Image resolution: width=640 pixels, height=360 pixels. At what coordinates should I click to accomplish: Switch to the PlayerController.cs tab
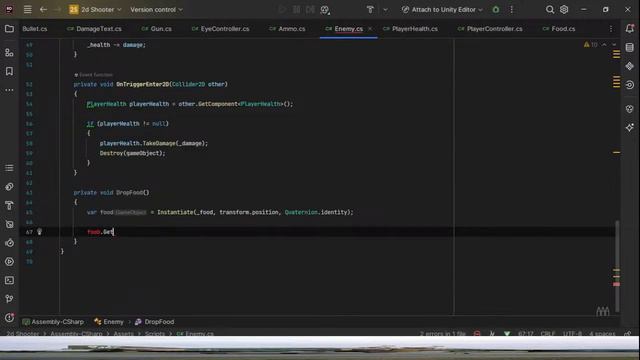490,29
